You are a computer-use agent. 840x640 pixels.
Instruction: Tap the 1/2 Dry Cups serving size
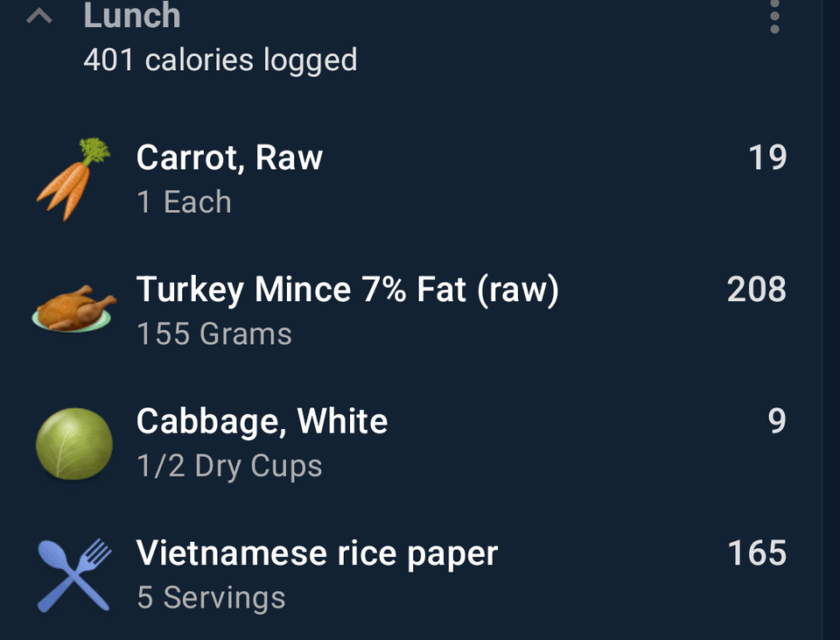[x=229, y=466]
